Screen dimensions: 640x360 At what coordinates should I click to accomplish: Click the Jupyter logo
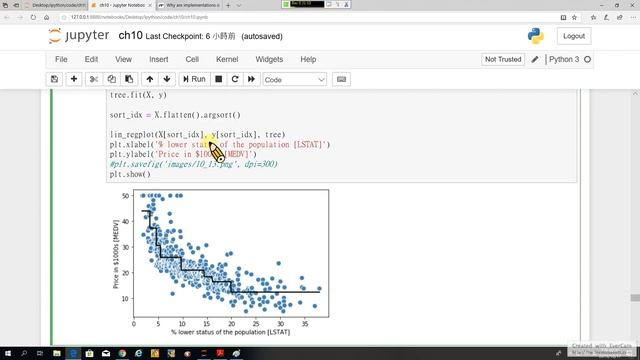[x=79, y=36]
